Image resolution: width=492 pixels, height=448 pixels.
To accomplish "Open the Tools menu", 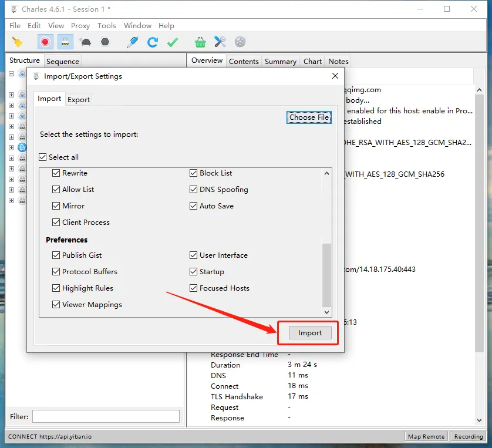I will pyautogui.click(x=107, y=25).
